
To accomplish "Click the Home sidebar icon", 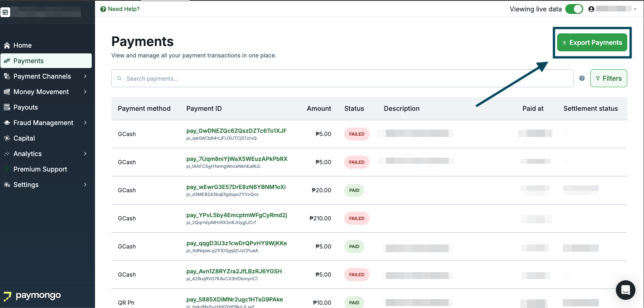I will pos(7,45).
